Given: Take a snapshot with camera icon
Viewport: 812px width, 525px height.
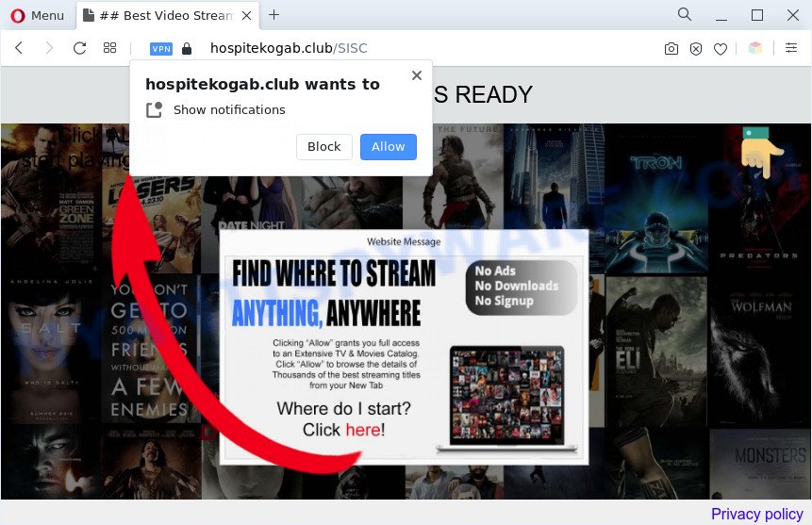Looking at the screenshot, I should tap(671, 49).
